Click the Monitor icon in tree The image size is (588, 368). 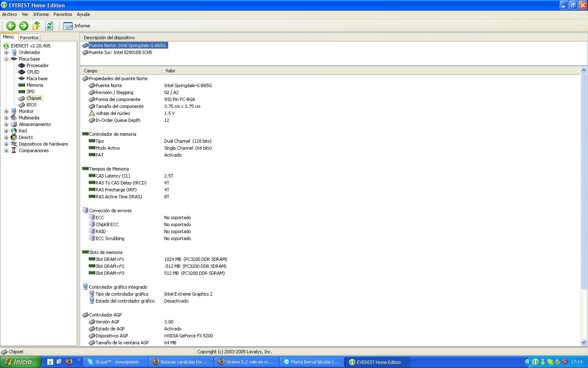click(x=14, y=111)
